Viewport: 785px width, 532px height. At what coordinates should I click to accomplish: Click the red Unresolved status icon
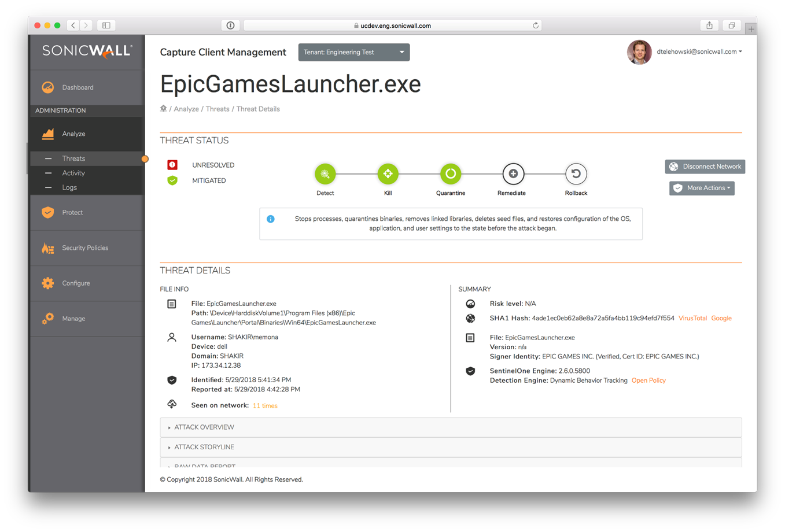tap(172, 165)
